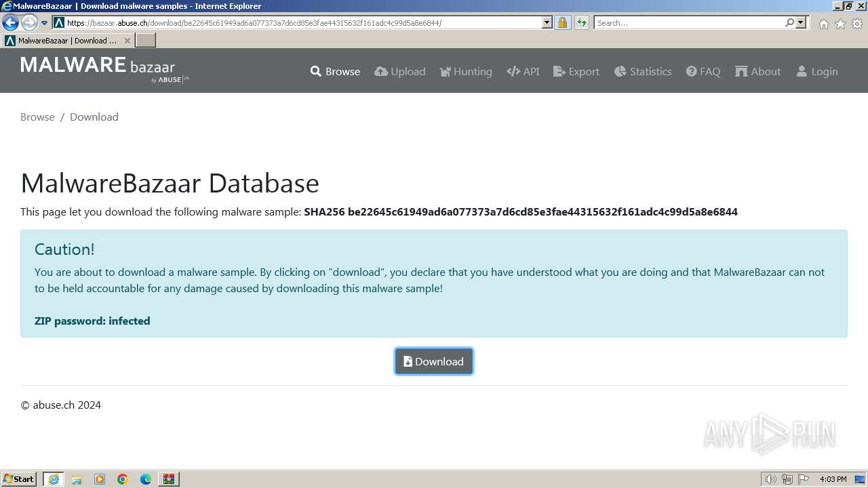Click the Caution! heading
The width and height of the screenshot is (868, 488).
(64, 249)
